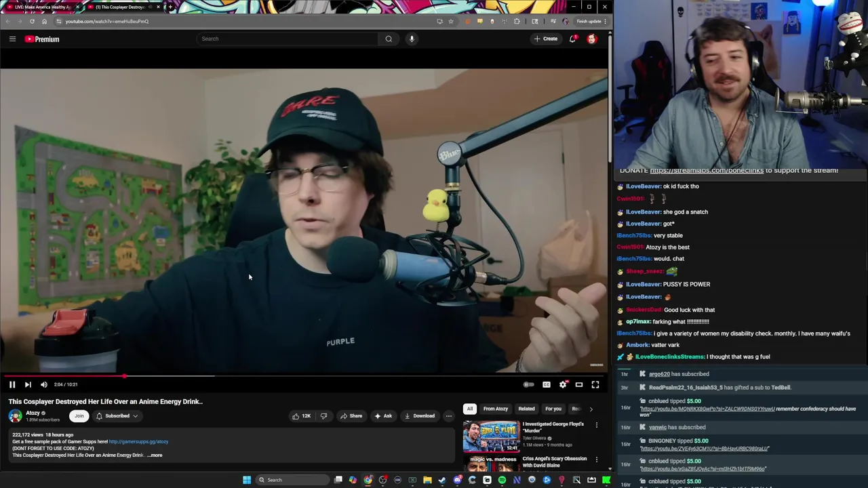The image size is (868, 488).
Task: Select the Related chip
Action: click(x=527, y=409)
